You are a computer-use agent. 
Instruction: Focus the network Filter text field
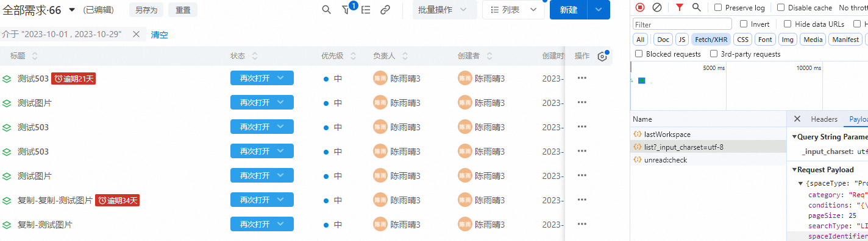tap(682, 24)
